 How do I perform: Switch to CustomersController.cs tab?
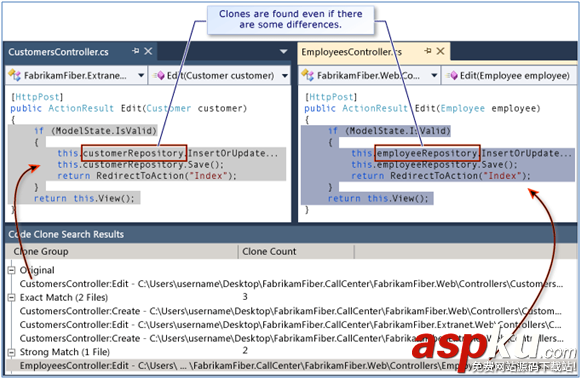pos(58,52)
